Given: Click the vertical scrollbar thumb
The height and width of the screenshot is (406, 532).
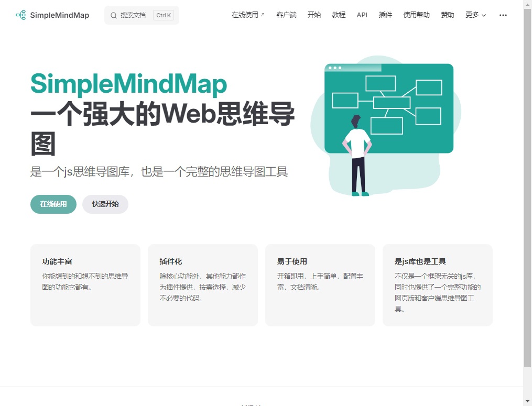Looking at the screenshot, I should (x=527, y=183).
